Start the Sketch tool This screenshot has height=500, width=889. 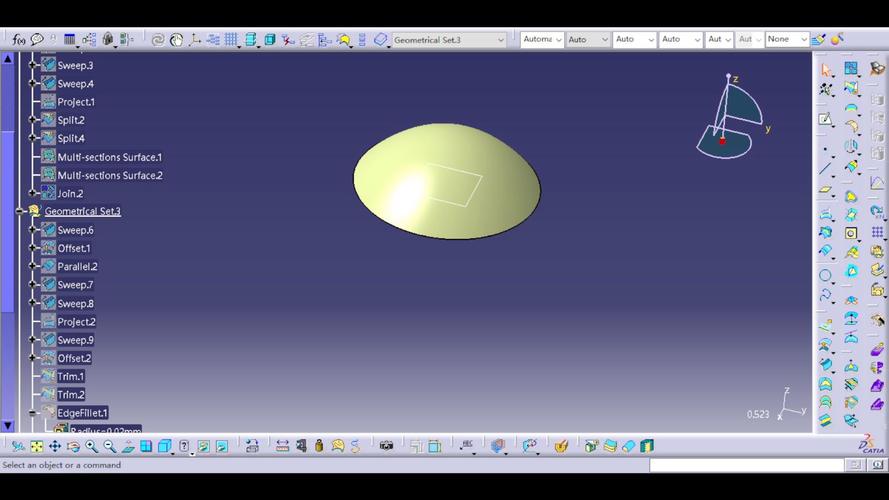pyautogui.click(x=825, y=119)
